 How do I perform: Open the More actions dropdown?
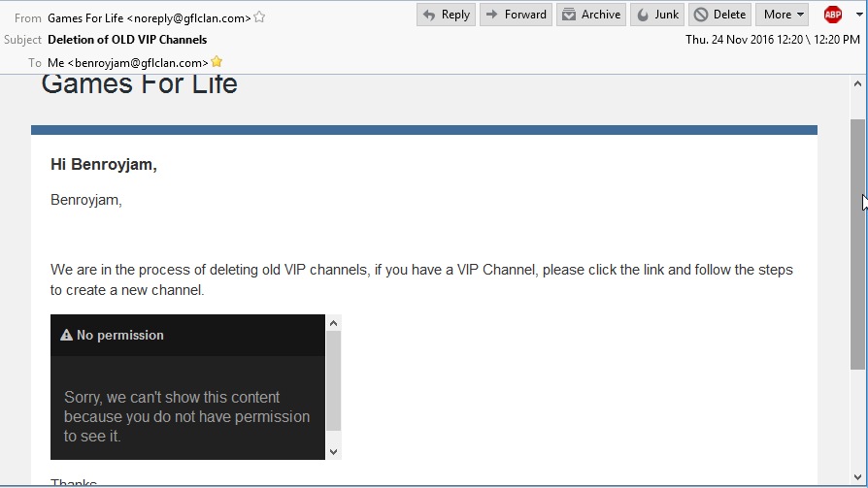(784, 15)
